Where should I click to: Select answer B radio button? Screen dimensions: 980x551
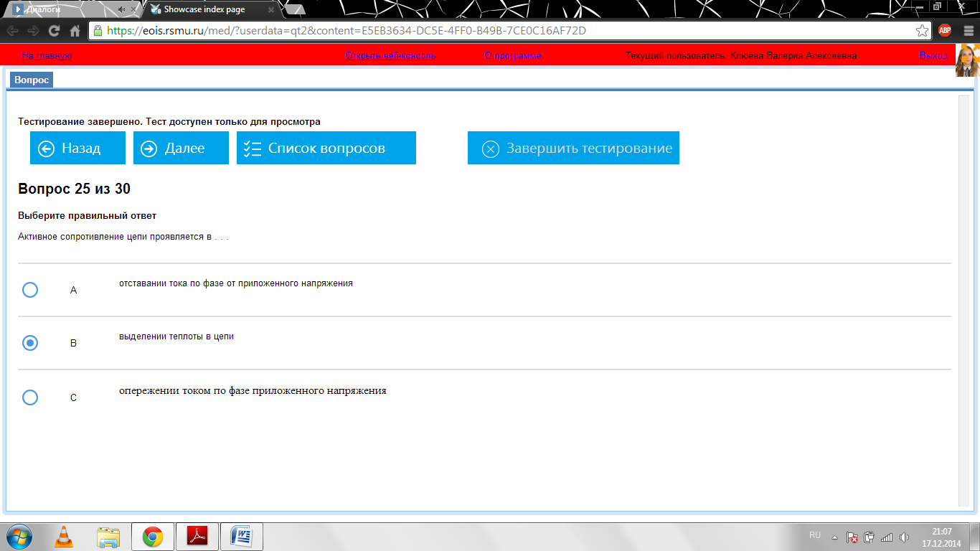pyautogui.click(x=30, y=343)
